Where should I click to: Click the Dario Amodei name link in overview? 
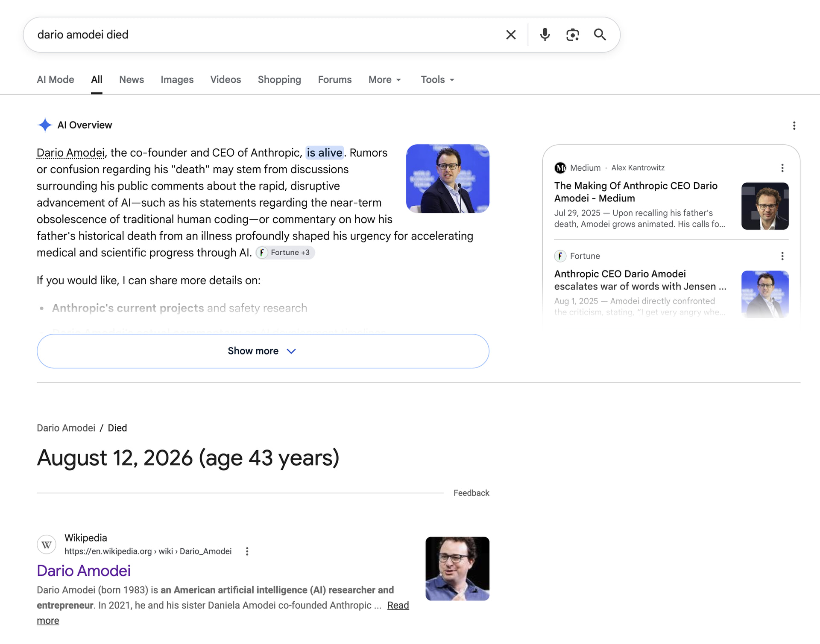[x=70, y=153]
